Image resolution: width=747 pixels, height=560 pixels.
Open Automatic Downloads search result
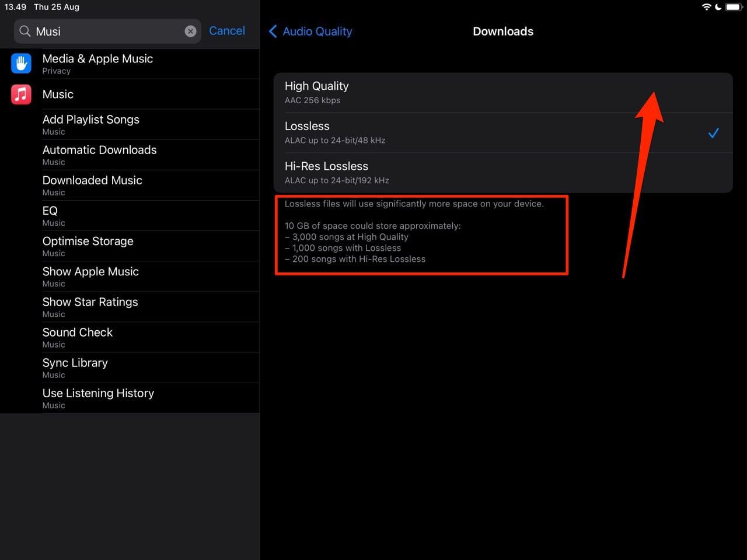99,155
